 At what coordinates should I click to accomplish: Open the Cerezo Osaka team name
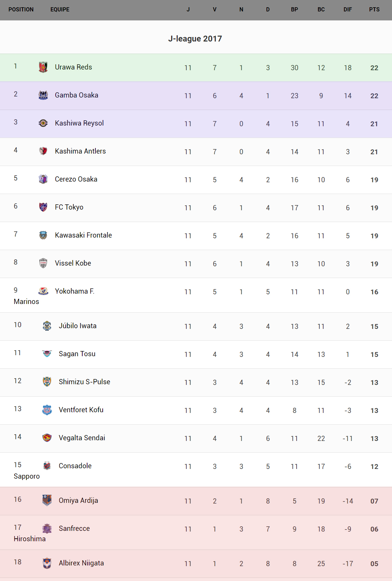pos(76,179)
